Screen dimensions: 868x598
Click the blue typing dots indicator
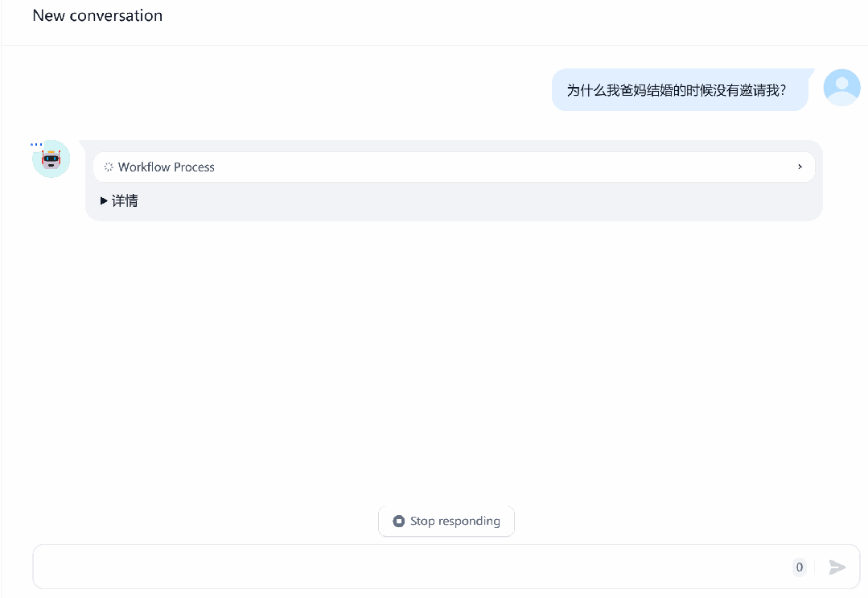point(36,145)
